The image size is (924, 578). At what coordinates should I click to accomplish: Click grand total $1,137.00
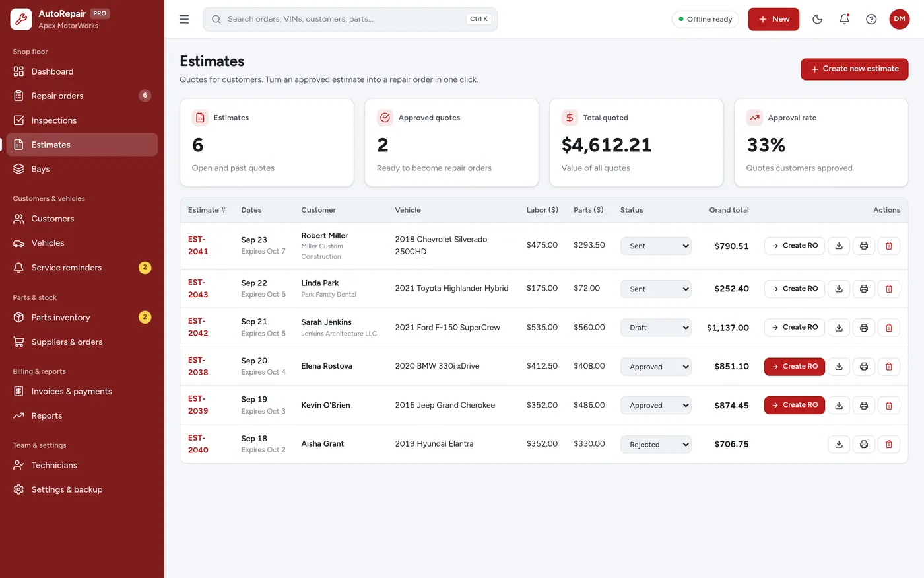coord(727,328)
